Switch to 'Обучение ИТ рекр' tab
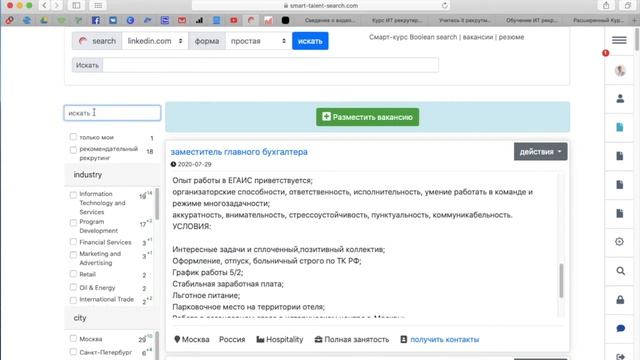Viewport: 640px width, 360px height. tap(531, 20)
